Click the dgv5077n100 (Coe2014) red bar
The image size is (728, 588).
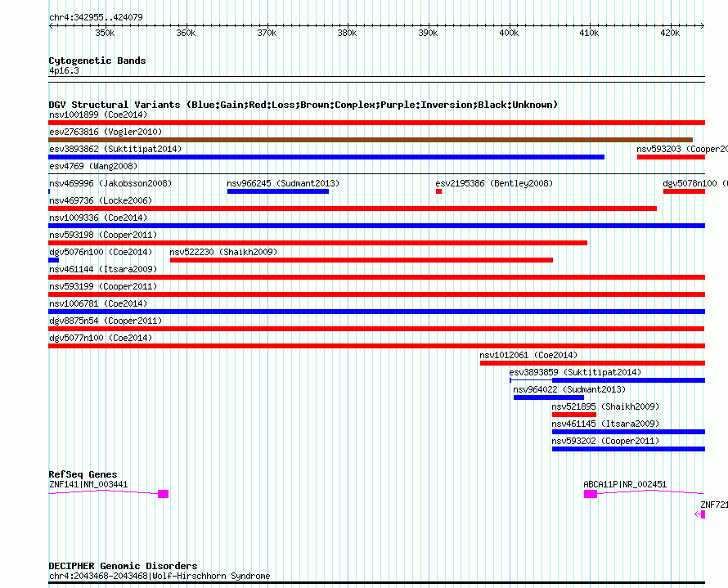pos(376,346)
